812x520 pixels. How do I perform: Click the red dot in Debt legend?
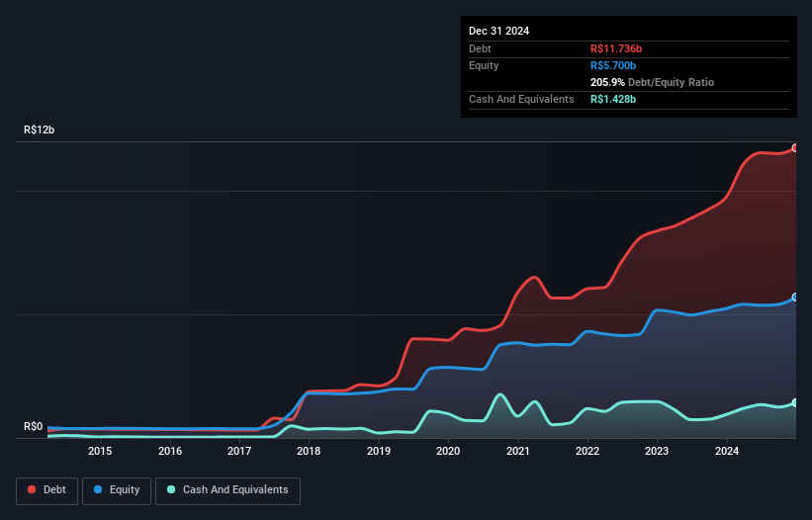32,489
